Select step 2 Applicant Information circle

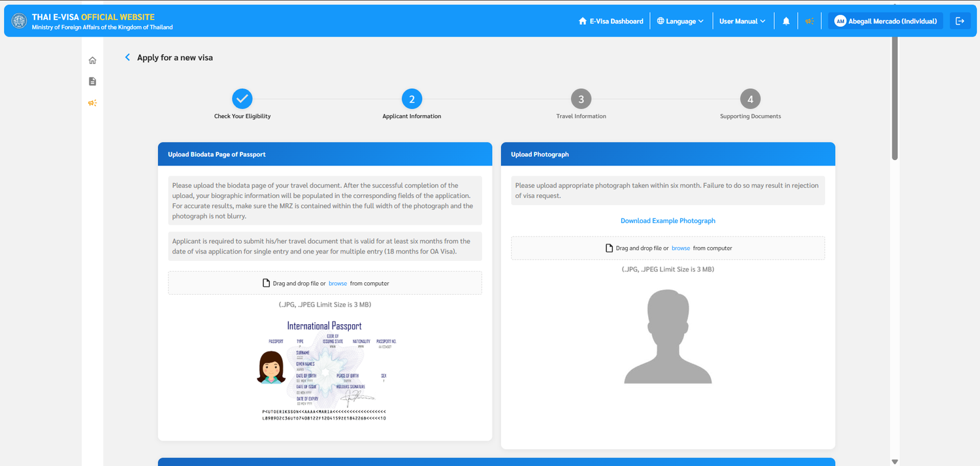coord(412,99)
